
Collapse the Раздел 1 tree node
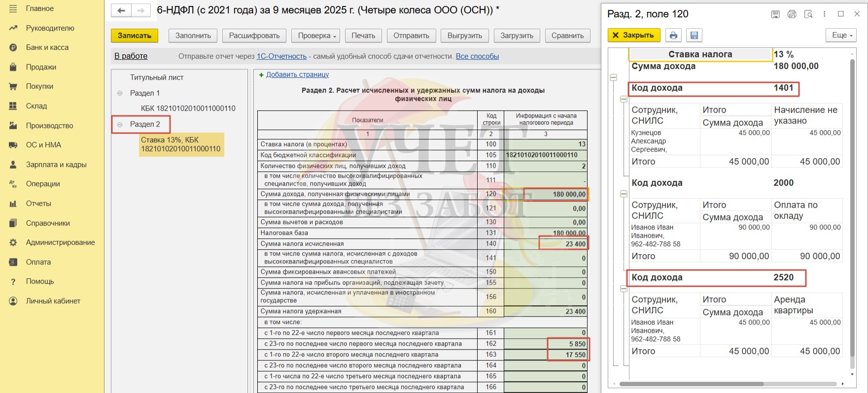tap(120, 93)
